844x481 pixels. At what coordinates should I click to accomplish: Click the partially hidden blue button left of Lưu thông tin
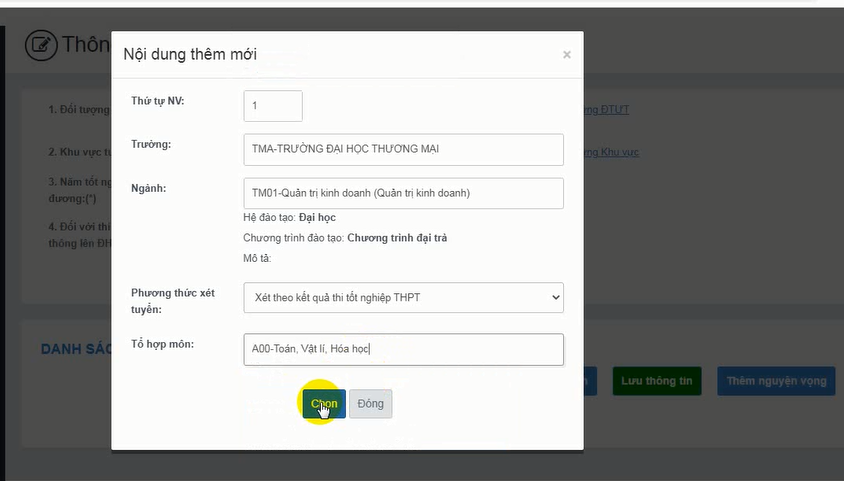click(x=592, y=381)
